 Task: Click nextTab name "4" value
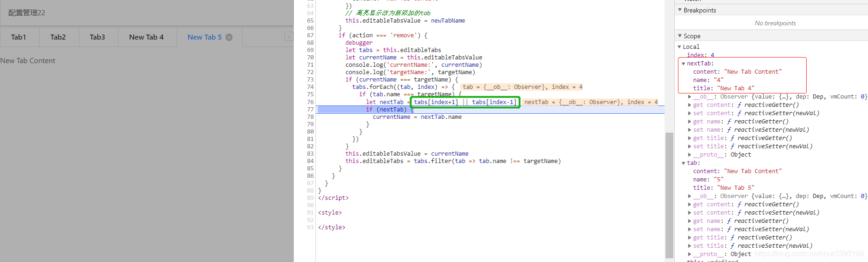[x=719, y=80]
